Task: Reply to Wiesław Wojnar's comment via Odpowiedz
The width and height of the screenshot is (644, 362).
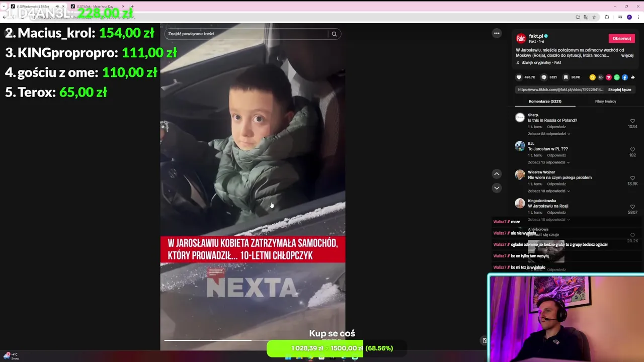Action: click(556, 184)
